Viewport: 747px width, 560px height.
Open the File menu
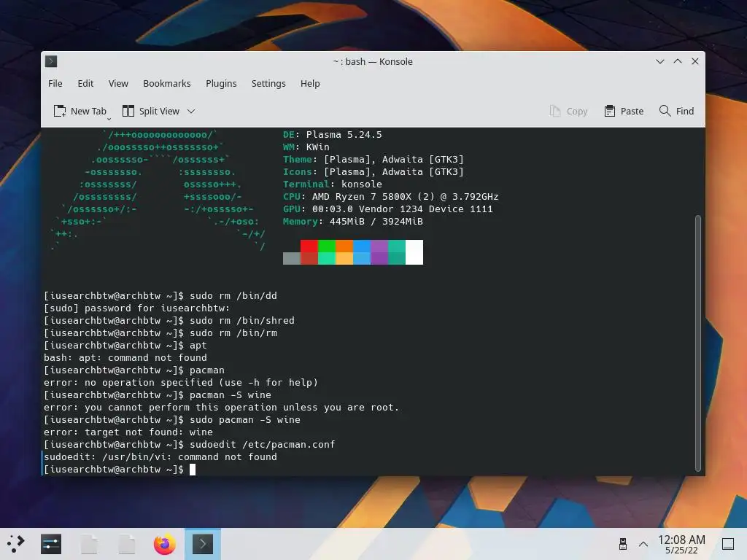pos(55,83)
